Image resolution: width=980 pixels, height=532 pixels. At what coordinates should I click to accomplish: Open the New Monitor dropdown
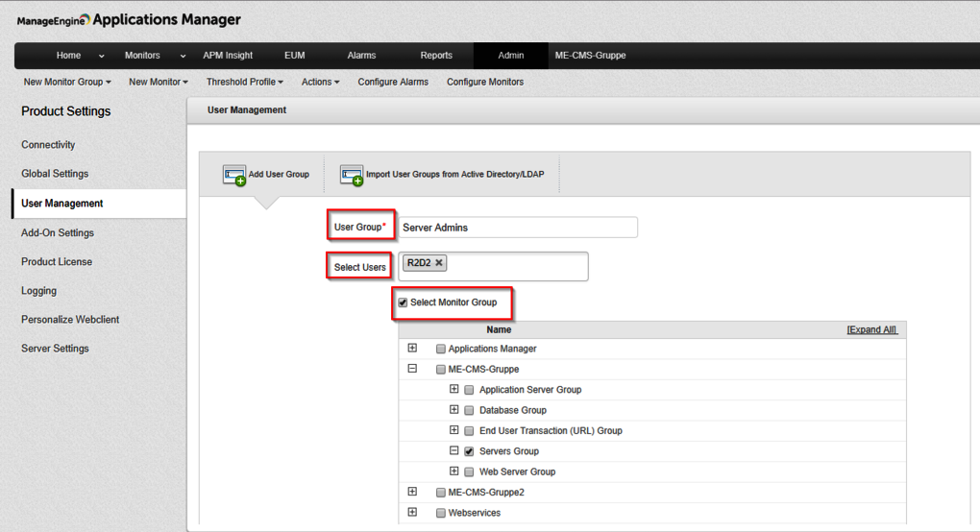(x=159, y=82)
